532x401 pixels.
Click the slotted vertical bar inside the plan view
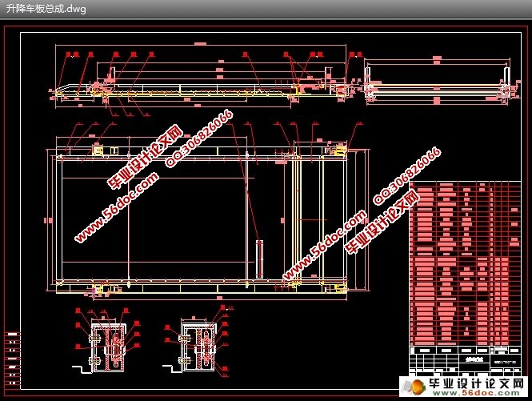point(259,259)
